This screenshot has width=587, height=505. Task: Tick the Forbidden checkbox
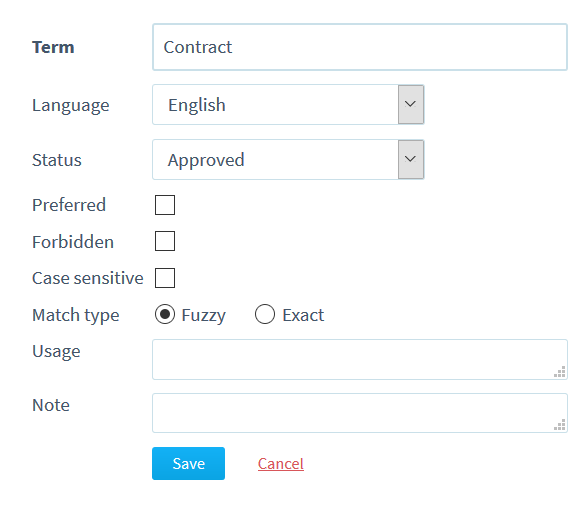[x=165, y=241]
